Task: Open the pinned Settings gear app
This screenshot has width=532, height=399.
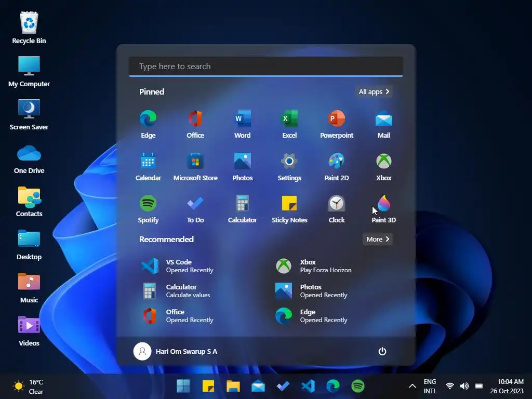Action: click(289, 167)
